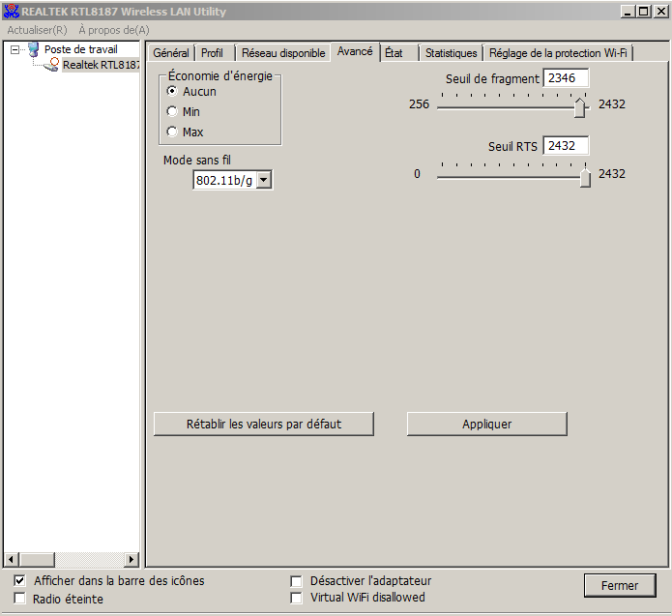Open the Actualiser menu
Screen dimensions: 672x616
point(38,30)
